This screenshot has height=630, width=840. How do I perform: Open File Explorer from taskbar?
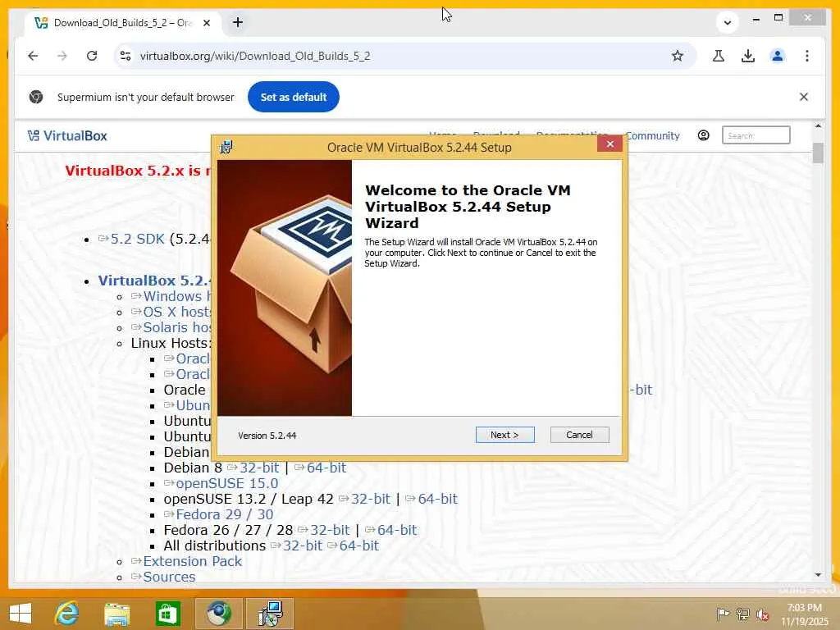(116, 614)
